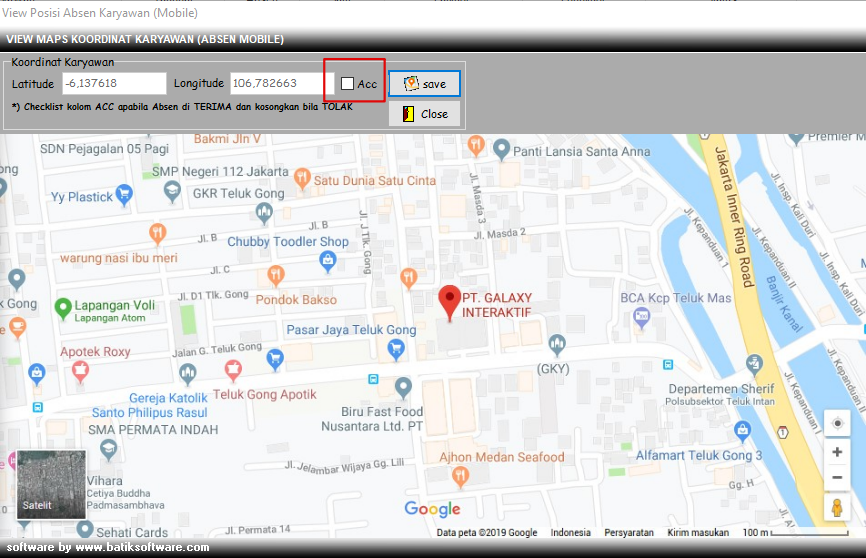Enable the Acc checkbox
This screenshot has width=866, height=558.
click(x=347, y=84)
